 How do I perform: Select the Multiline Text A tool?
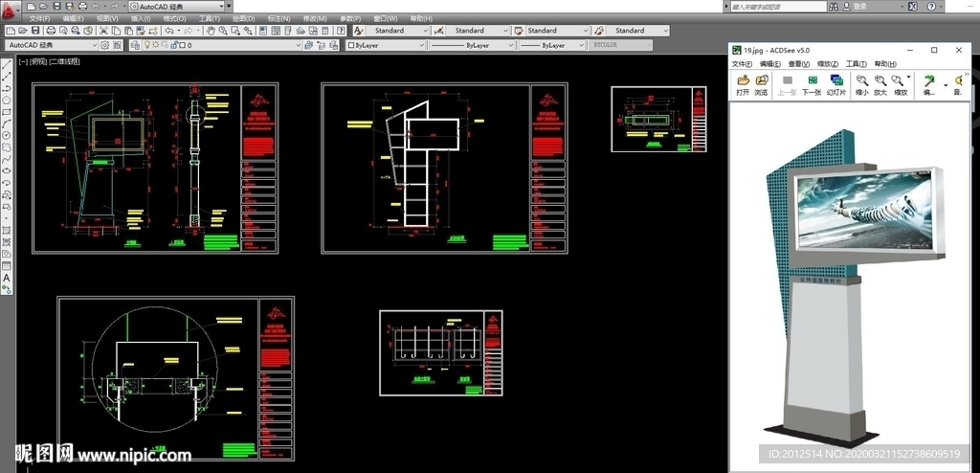[x=7, y=278]
